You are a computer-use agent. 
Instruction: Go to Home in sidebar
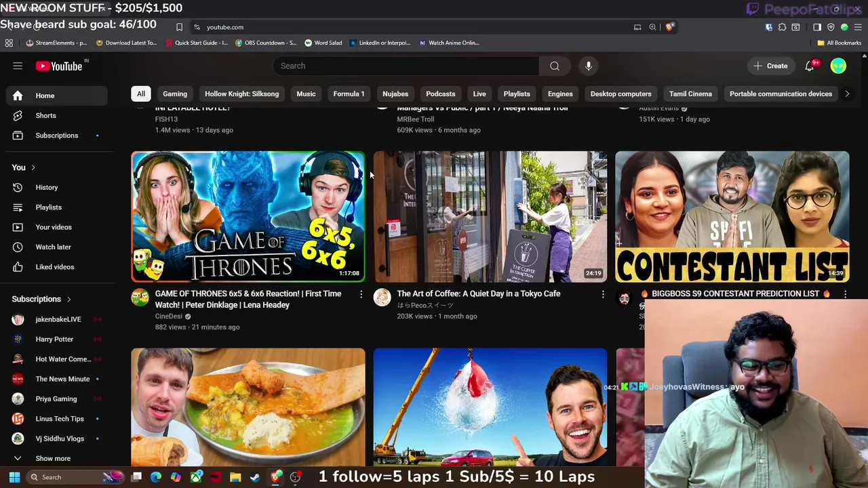click(57, 96)
